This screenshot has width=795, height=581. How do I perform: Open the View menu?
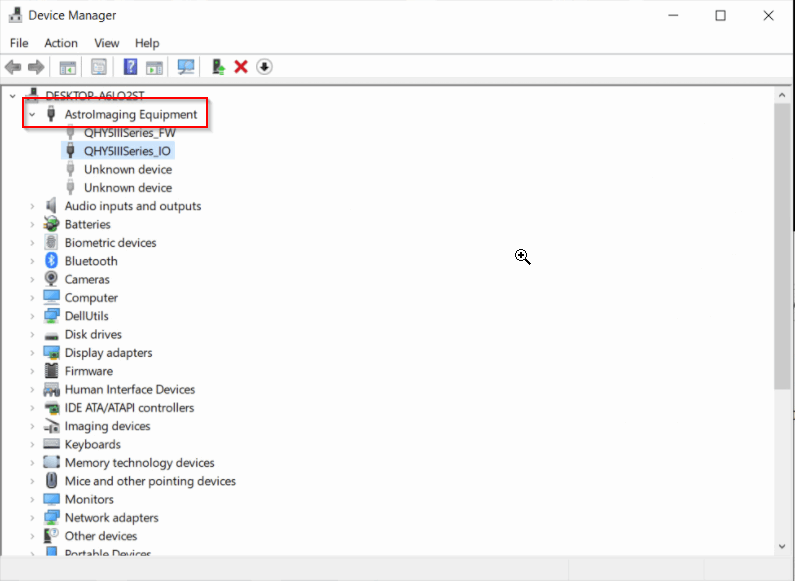[x=106, y=43]
